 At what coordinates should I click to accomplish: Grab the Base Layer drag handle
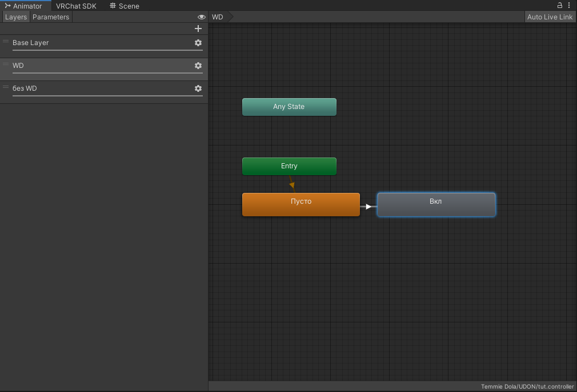tap(6, 42)
